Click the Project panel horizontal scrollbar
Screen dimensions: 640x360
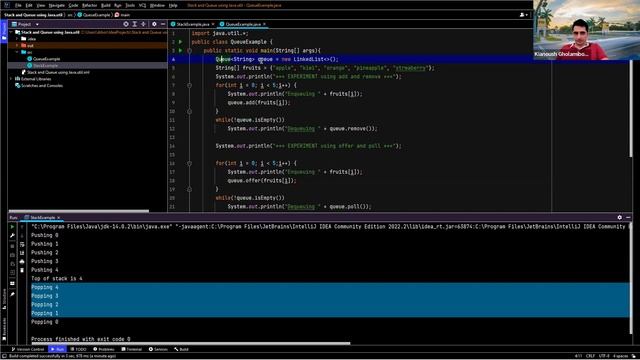tap(79, 211)
